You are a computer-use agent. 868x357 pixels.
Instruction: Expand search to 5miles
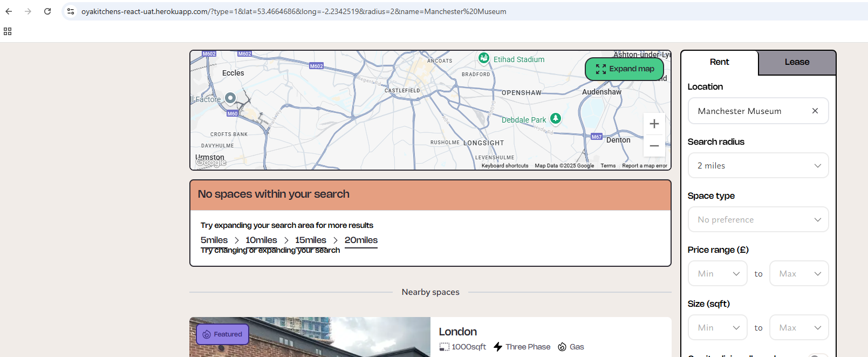[x=214, y=240]
